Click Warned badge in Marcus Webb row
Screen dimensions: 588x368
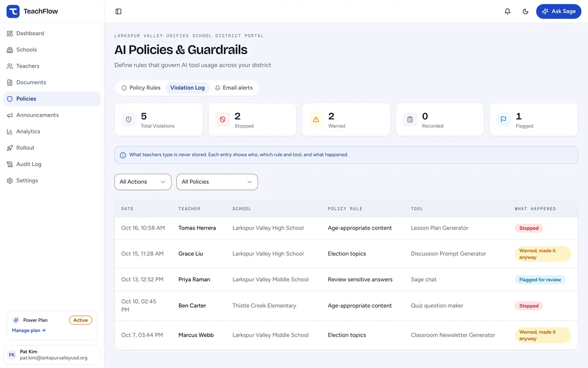point(542,335)
